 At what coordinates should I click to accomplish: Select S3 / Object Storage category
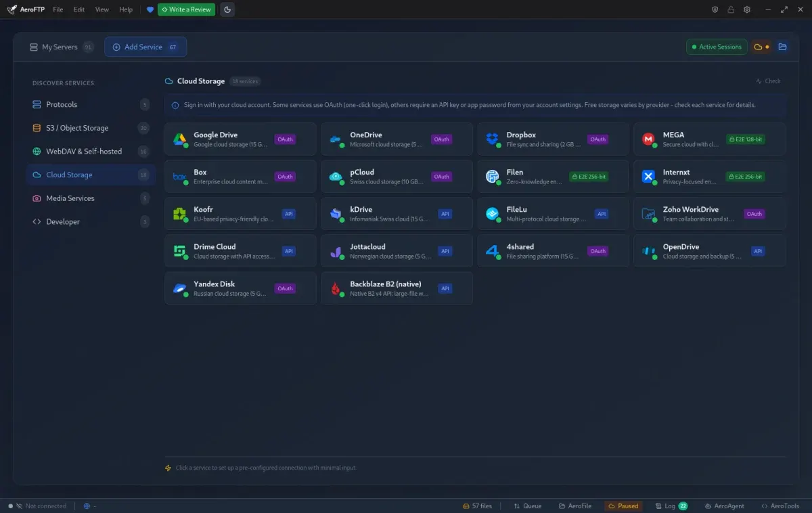(x=91, y=128)
